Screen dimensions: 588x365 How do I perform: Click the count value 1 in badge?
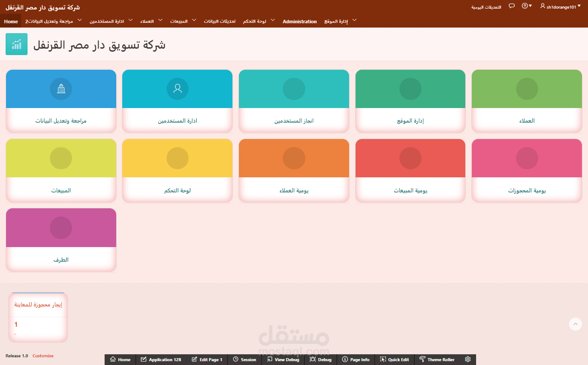[x=16, y=325]
